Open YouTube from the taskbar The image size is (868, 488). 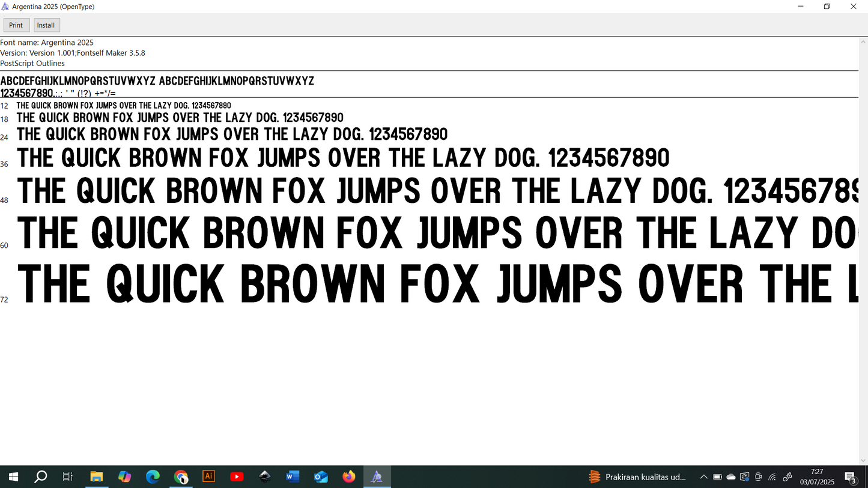(x=237, y=477)
